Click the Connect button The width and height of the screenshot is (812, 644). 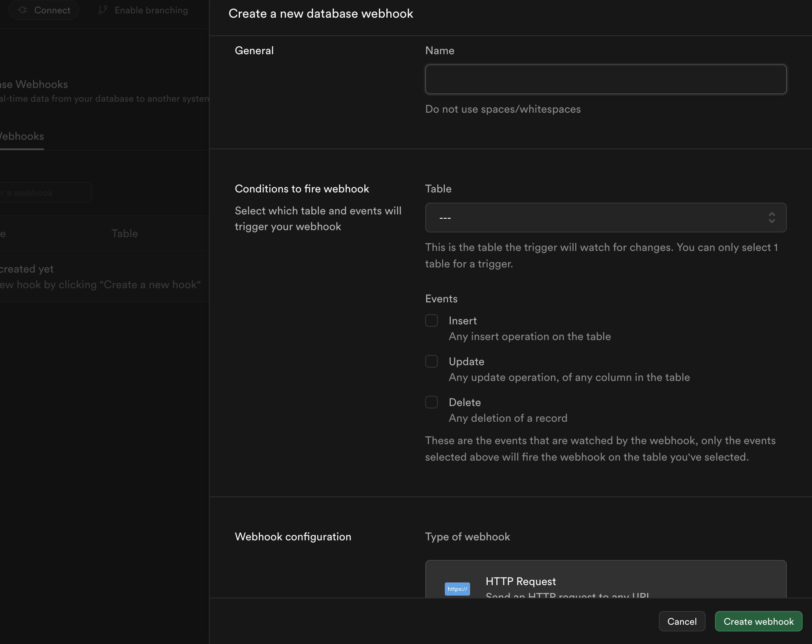coord(44,10)
